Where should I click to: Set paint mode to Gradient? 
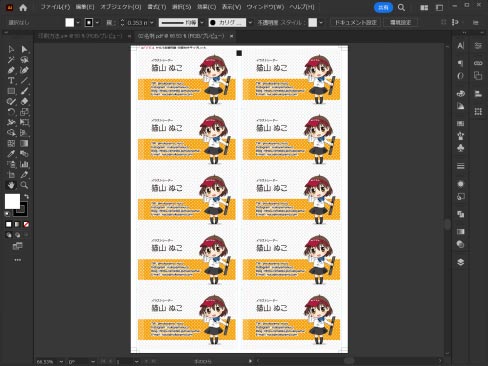(x=17, y=224)
